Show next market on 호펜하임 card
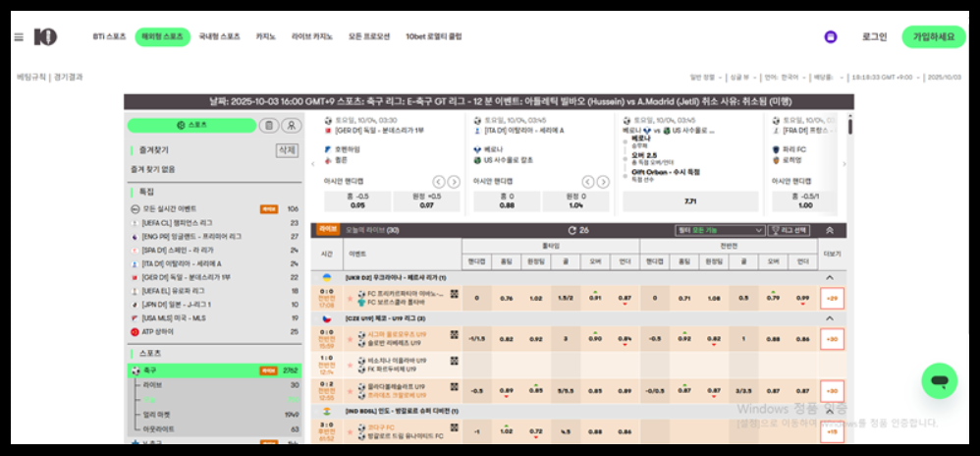The height and width of the screenshot is (456, 980). click(x=454, y=182)
